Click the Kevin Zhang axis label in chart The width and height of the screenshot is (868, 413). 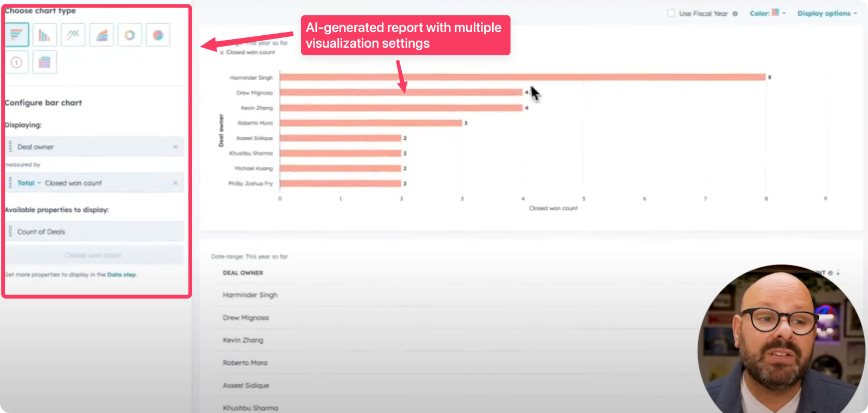click(x=257, y=108)
